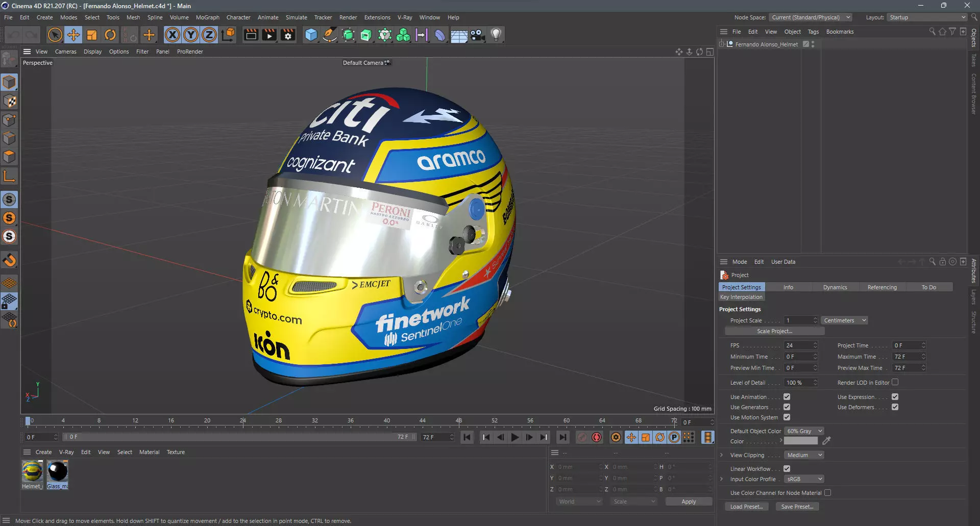
Task: Open the Simulate menu
Action: [x=296, y=17]
